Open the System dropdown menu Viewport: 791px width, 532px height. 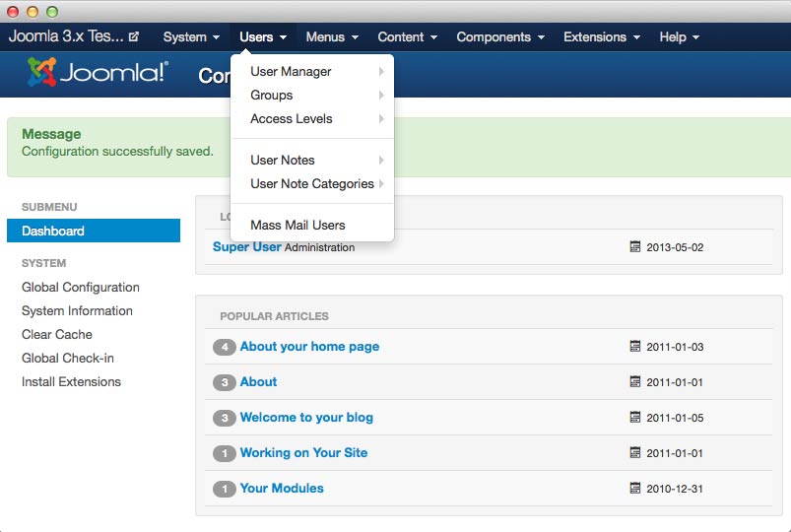point(191,37)
